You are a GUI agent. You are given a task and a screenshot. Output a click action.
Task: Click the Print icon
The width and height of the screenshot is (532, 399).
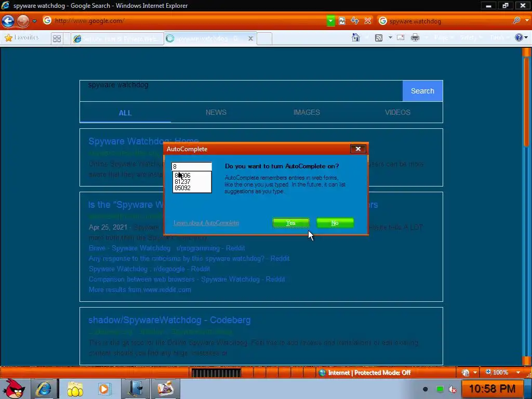[415, 37]
